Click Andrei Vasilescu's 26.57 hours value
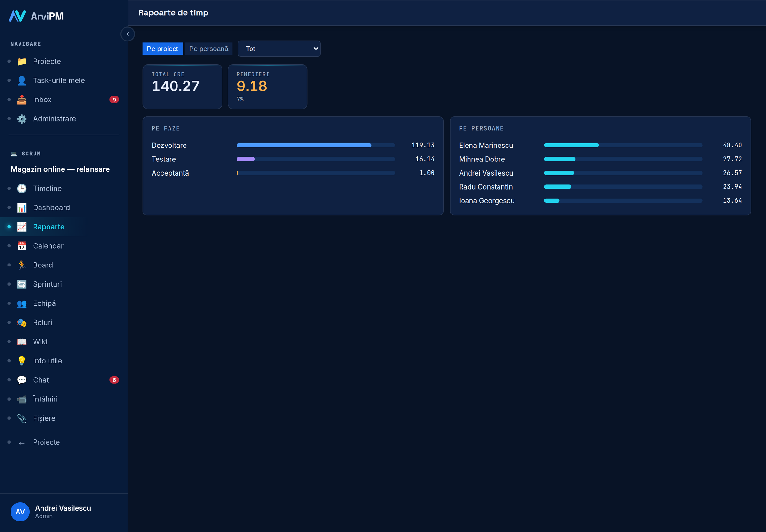Image resolution: width=766 pixels, height=532 pixels. tap(732, 173)
